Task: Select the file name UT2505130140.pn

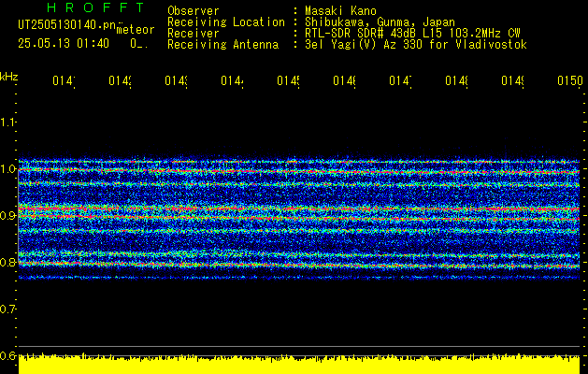Action: [67, 25]
